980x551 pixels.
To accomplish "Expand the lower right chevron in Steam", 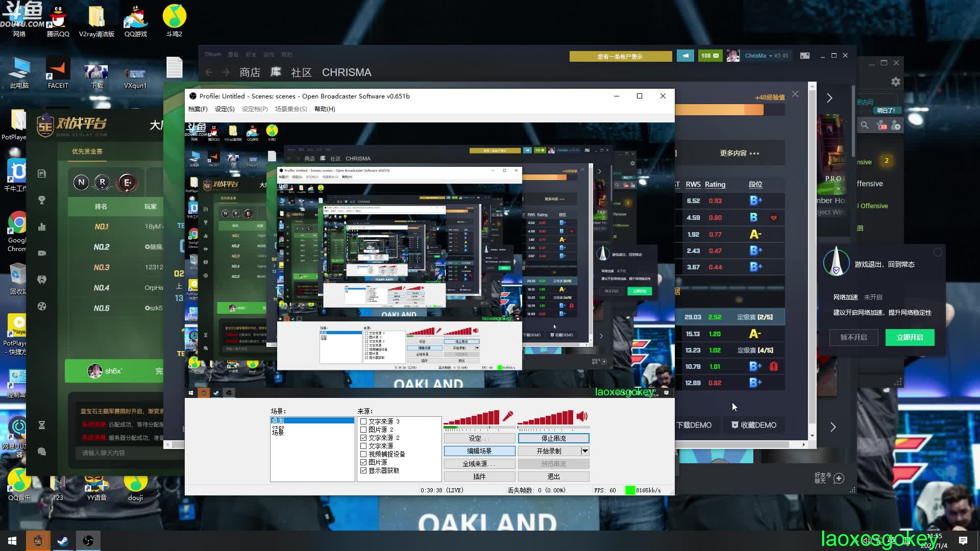I will tap(833, 427).
